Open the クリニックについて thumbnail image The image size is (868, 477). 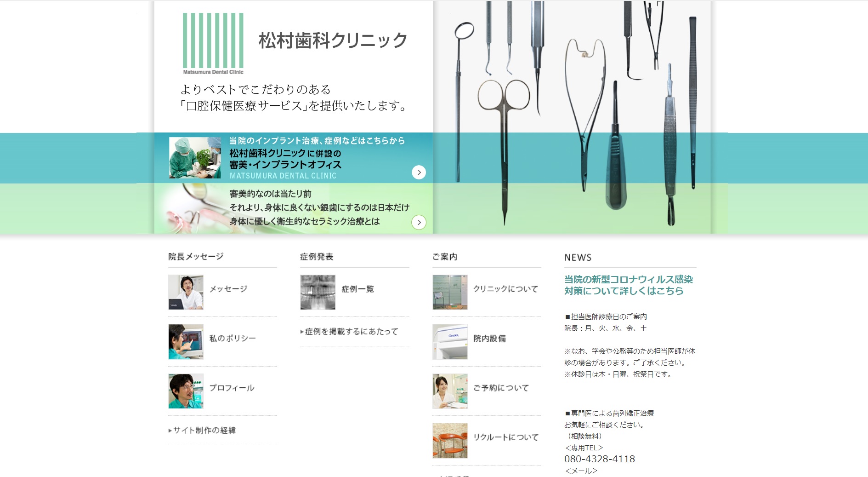coord(450,292)
